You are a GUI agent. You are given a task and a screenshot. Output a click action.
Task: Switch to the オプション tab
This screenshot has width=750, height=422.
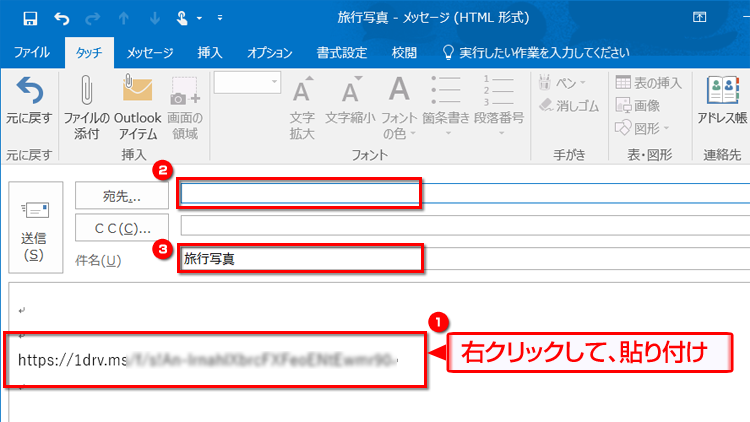pos(270,52)
